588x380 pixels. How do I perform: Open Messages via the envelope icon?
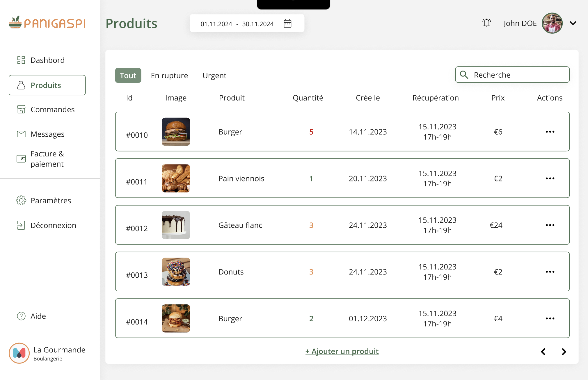21,134
